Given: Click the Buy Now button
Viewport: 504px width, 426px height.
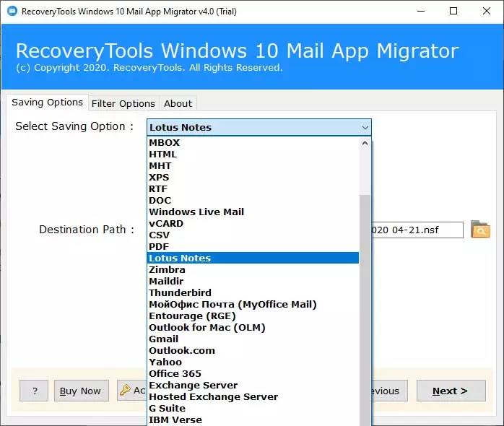Looking at the screenshot, I should 80,391.
